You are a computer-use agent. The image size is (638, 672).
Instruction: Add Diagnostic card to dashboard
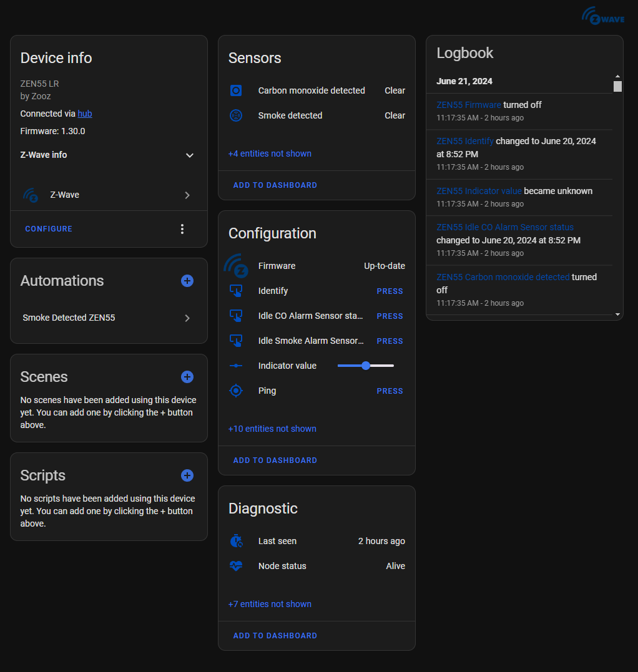275,636
